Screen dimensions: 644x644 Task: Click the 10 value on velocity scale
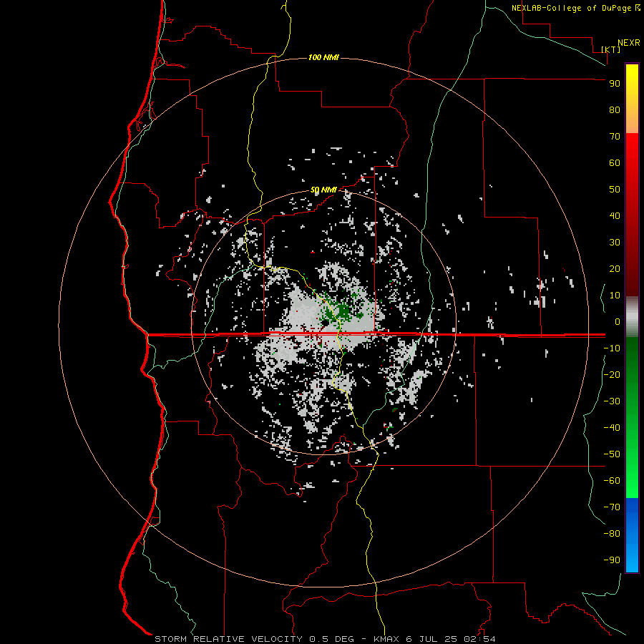pos(615,296)
